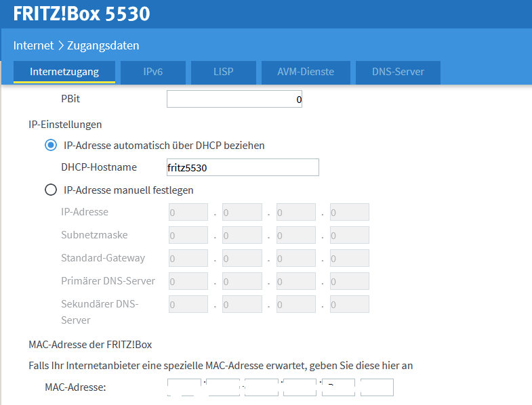Click first octet of Standard-Gateway
Screen dimensions: 532x405
pos(188,258)
